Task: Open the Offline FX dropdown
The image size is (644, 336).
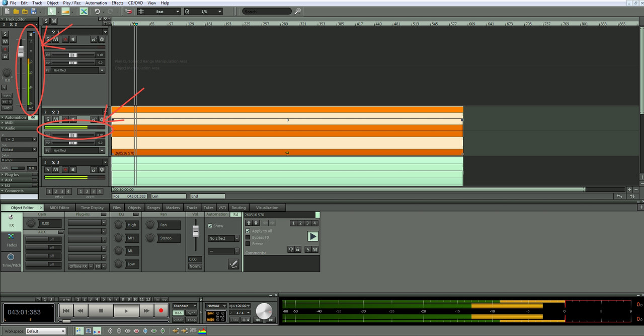Action: 80,266
